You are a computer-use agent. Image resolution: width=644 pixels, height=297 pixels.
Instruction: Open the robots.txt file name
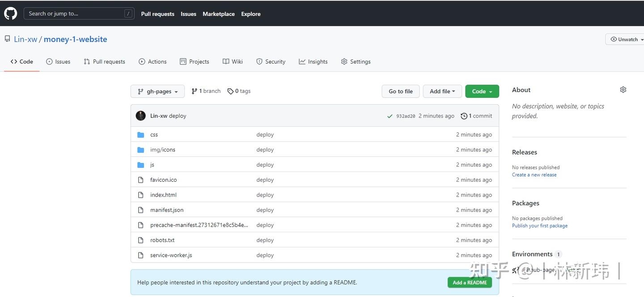click(x=162, y=240)
